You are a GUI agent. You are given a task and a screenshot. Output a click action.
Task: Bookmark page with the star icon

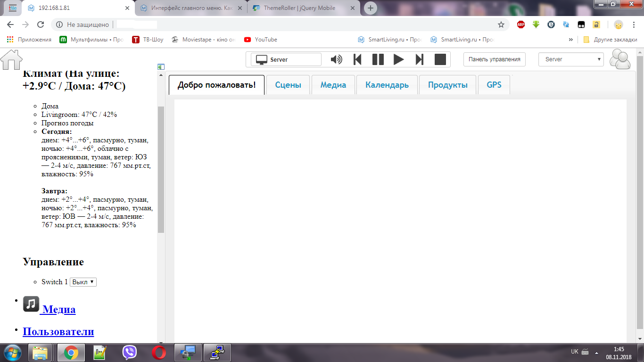point(501,25)
